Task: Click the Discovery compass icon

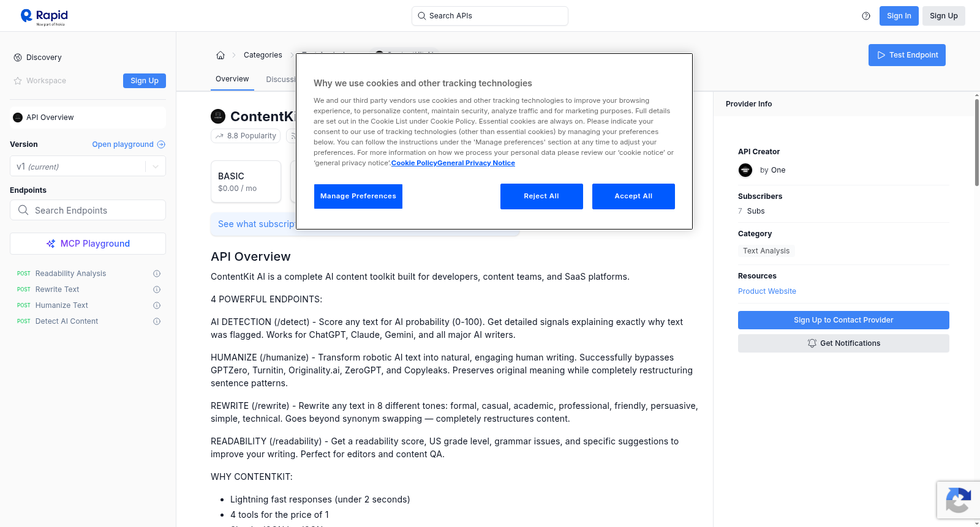Action: (x=18, y=58)
